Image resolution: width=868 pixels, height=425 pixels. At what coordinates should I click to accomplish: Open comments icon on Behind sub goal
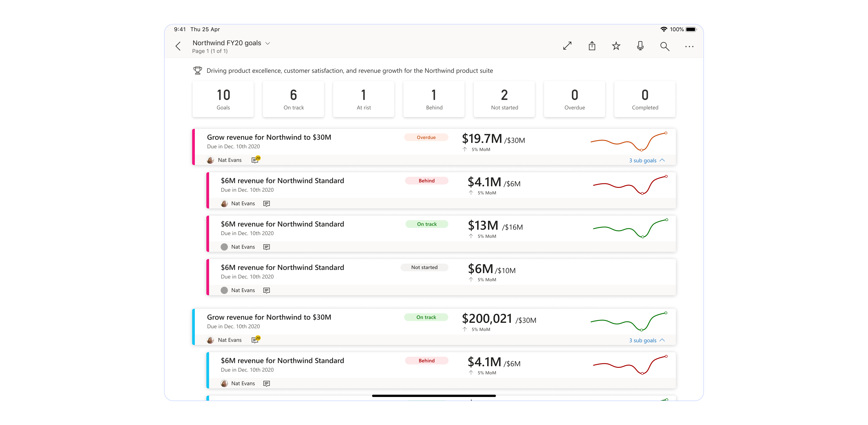[x=266, y=203]
